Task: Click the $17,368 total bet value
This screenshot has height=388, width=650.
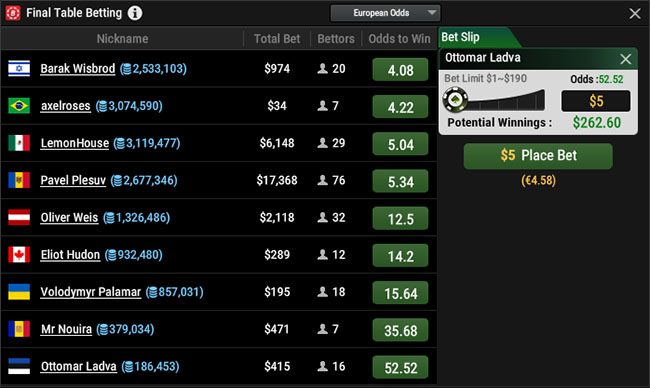Action: click(277, 180)
